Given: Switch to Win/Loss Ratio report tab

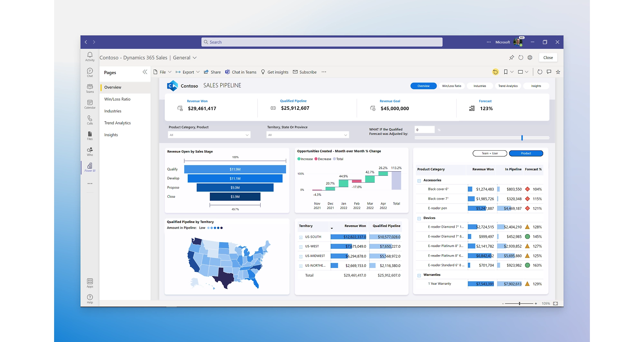Looking at the screenshot, I should point(451,86).
